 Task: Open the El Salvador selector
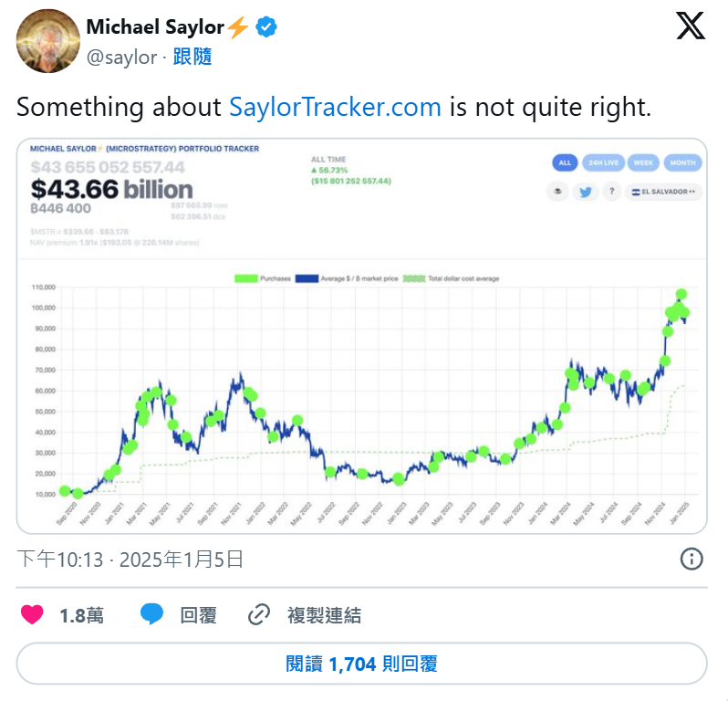click(665, 193)
